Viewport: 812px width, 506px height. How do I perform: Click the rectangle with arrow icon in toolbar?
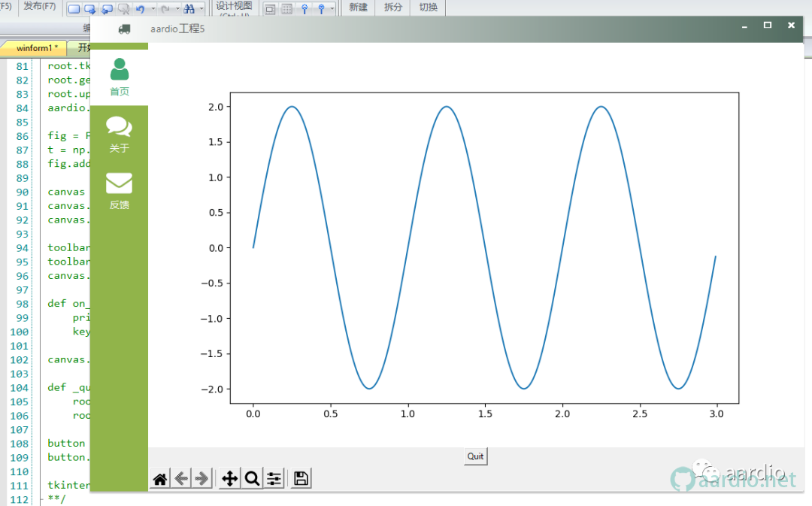90,9
